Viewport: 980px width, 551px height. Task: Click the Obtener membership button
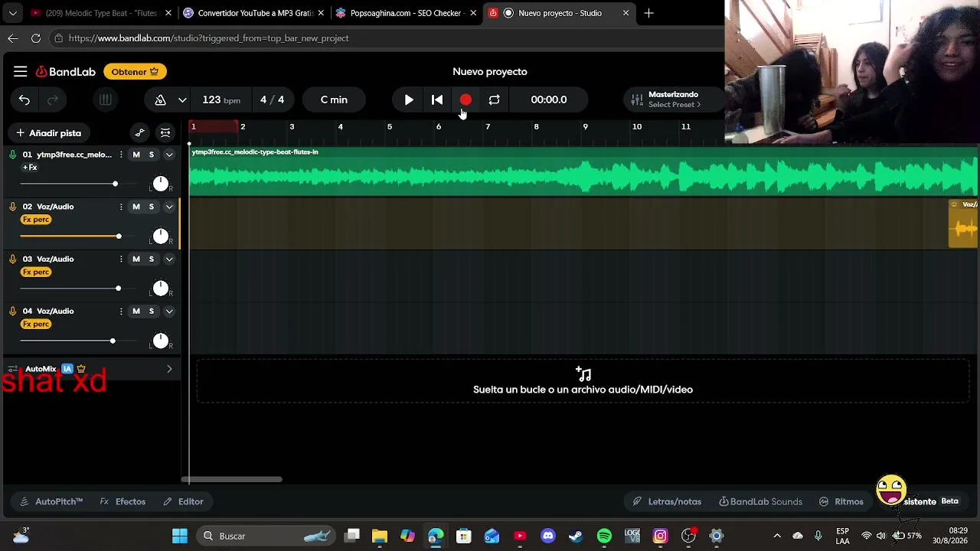pyautogui.click(x=135, y=71)
